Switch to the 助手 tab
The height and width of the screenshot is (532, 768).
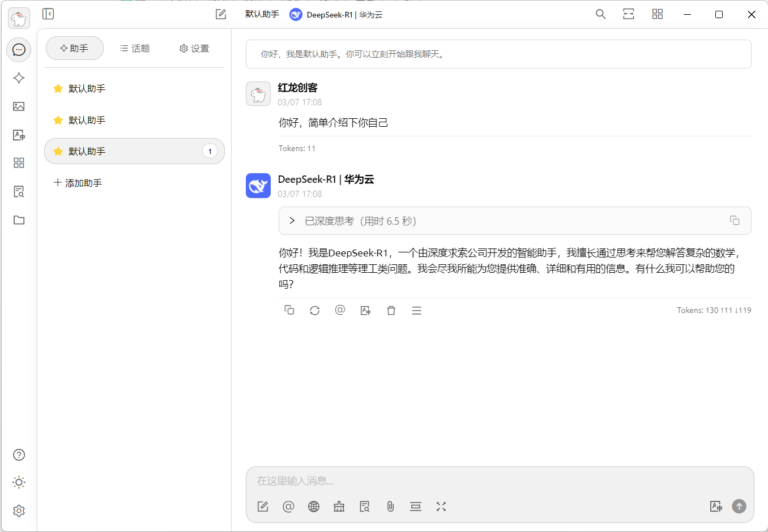click(74, 48)
